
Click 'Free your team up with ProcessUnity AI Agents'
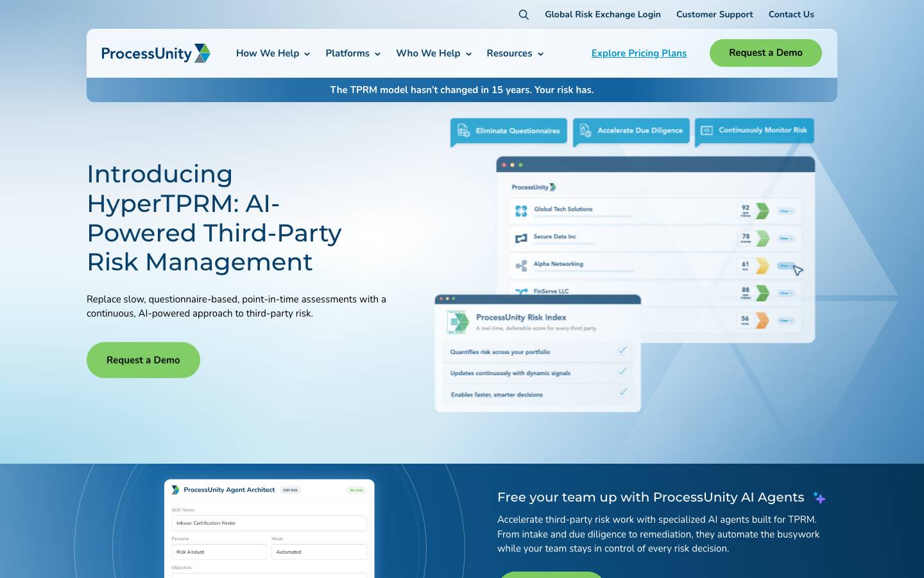tap(651, 497)
